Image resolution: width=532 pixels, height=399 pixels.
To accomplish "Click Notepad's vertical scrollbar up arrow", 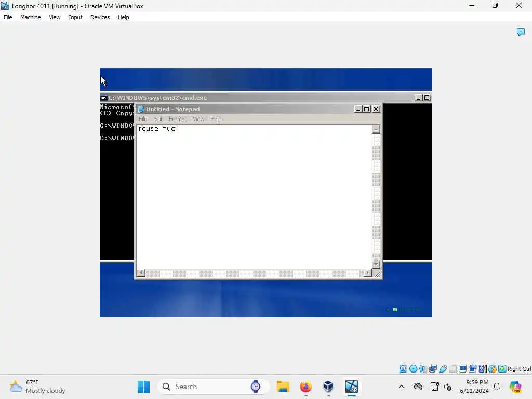I will click(376, 129).
